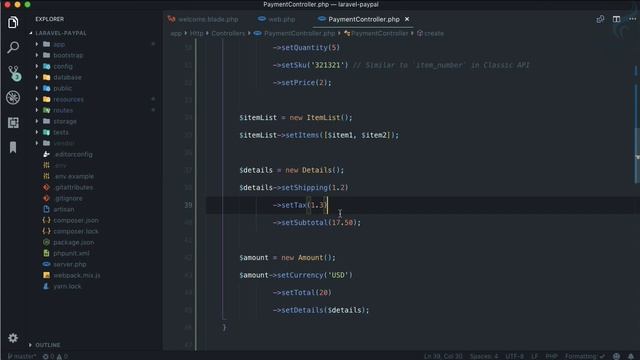Change the LF end-of-line status item
The image size is (640, 360).
[534, 356]
